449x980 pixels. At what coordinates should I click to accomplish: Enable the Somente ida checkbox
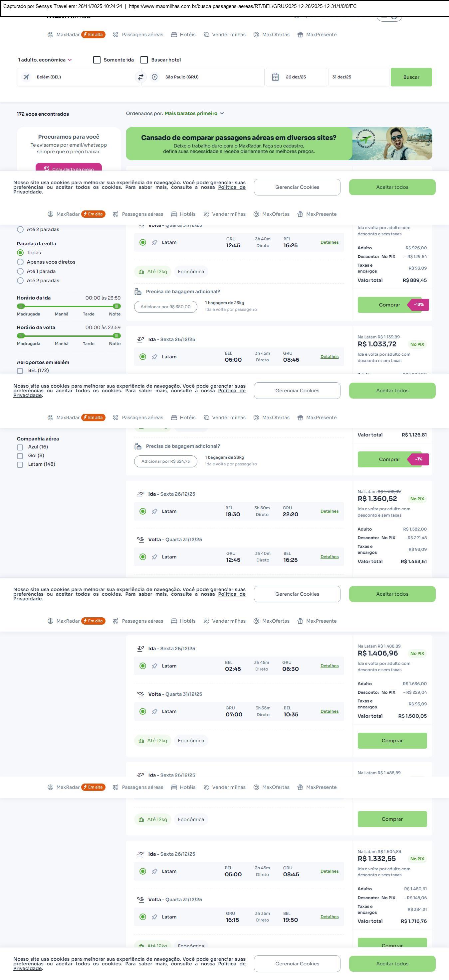97,60
